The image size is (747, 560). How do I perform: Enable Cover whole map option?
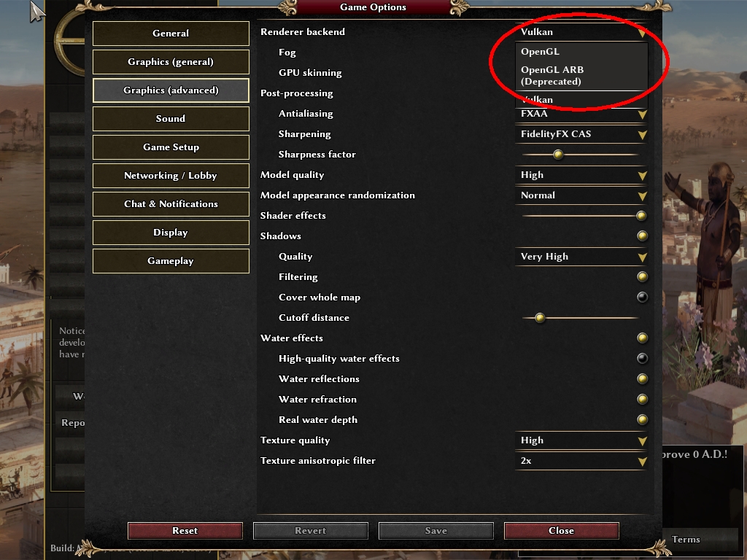pyautogui.click(x=642, y=297)
